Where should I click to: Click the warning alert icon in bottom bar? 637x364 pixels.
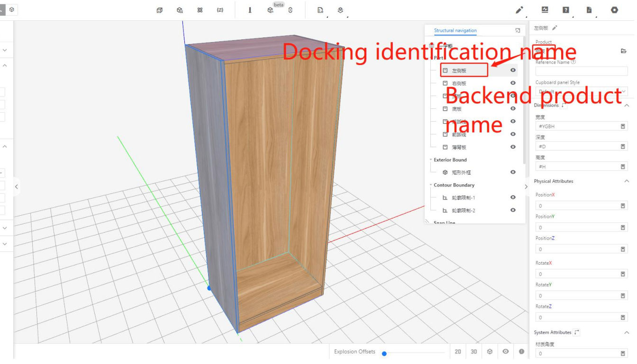tap(521, 352)
